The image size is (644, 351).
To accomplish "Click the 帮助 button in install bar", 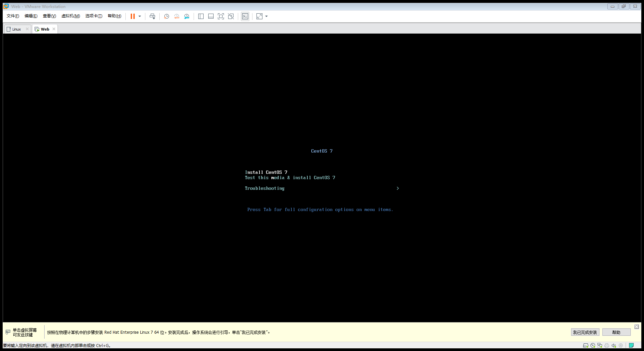I will click(x=616, y=332).
